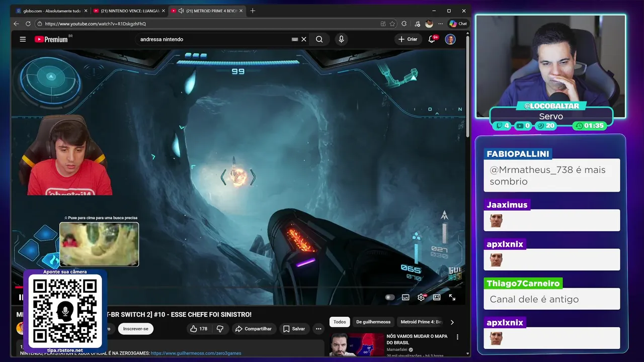
Task: Enter fullscreen video mode
Action: coord(452,297)
